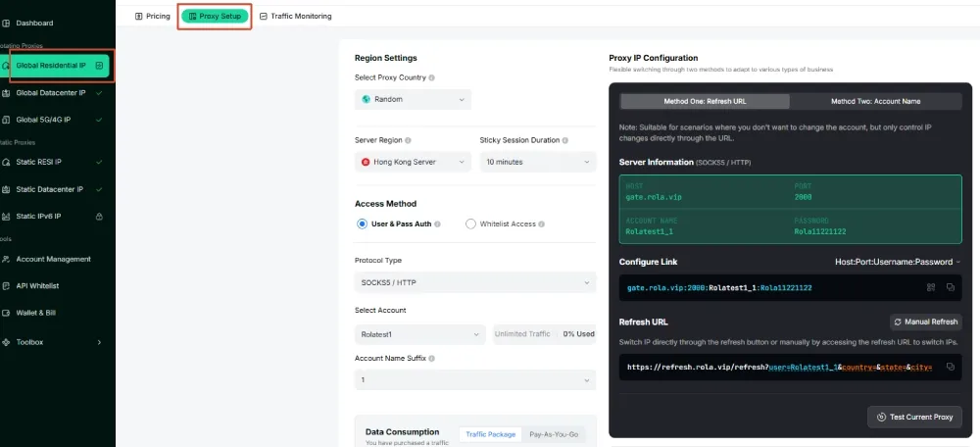Click the lock icon beside Static IPv6 IP
The image size is (980, 447).
coord(99,217)
